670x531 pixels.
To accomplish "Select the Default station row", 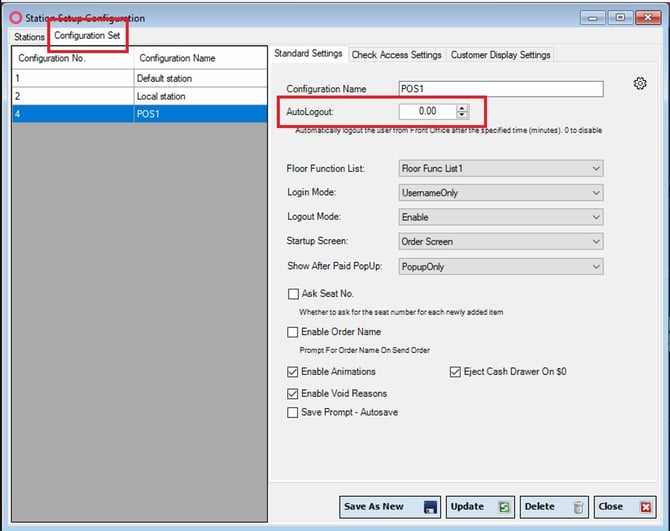I will (139, 78).
